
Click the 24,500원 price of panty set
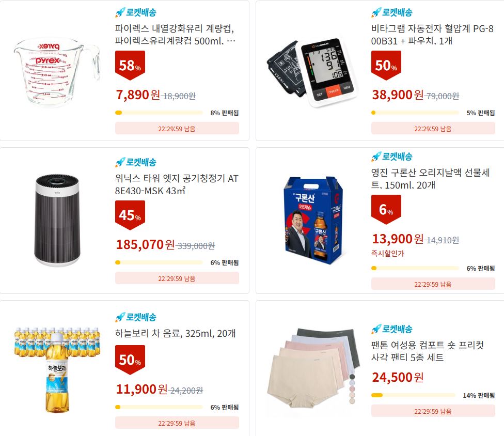tap(398, 377)
